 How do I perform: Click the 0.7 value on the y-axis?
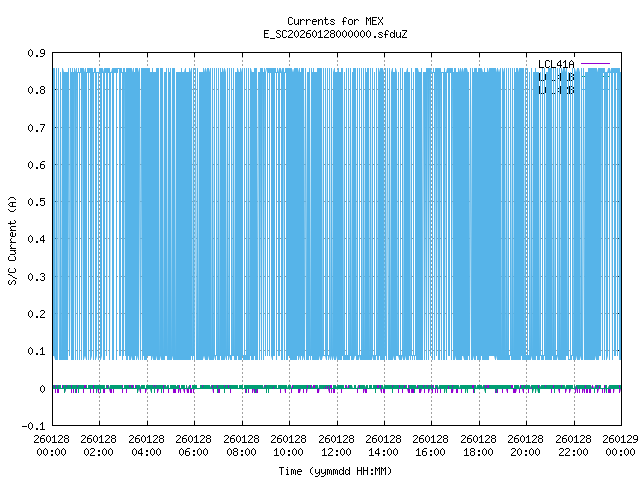point(34,128)
